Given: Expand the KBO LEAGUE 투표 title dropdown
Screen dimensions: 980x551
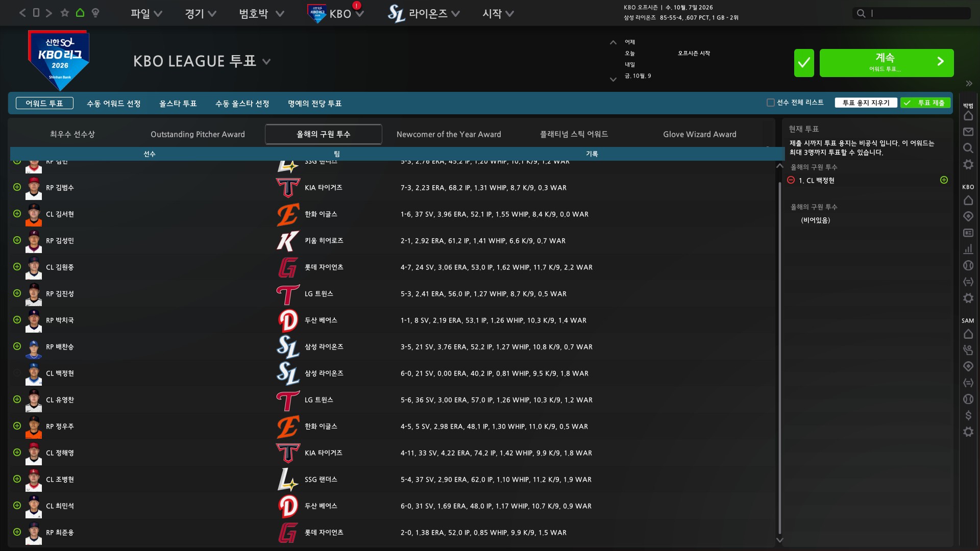Looking at the screenshot, I should 266,62.
